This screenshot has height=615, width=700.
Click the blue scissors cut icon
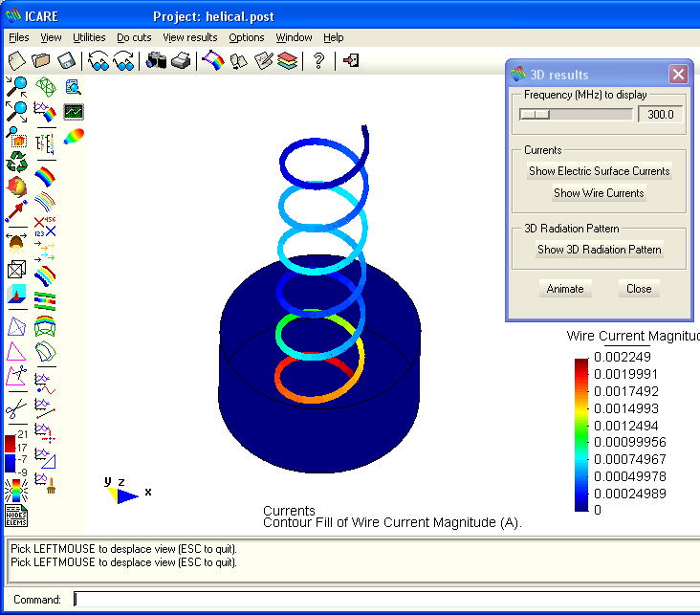coord(16,407)
